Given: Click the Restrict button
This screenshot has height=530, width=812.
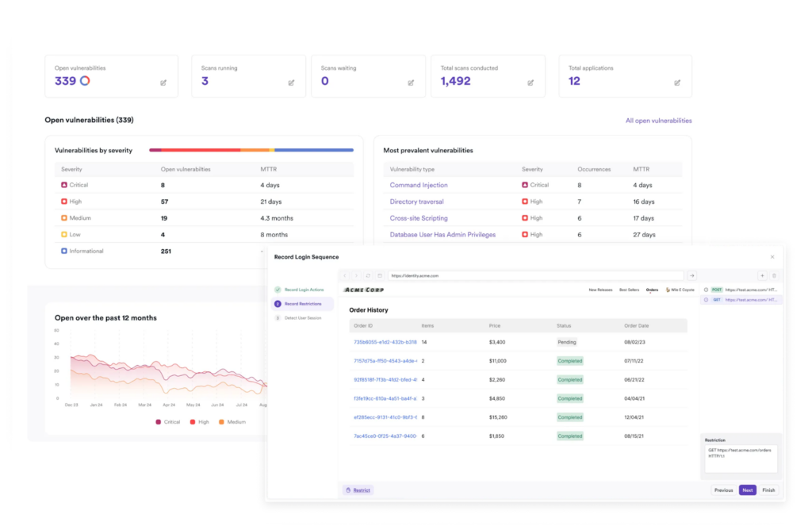Looking at the screenshot, I should (x=358, y=490).
